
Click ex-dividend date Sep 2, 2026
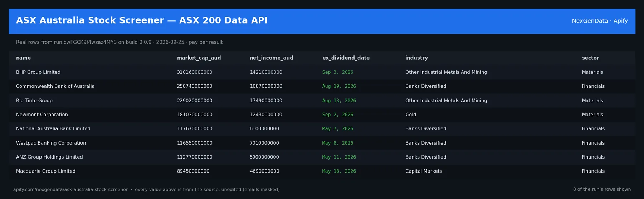click(x=338, y=115)
